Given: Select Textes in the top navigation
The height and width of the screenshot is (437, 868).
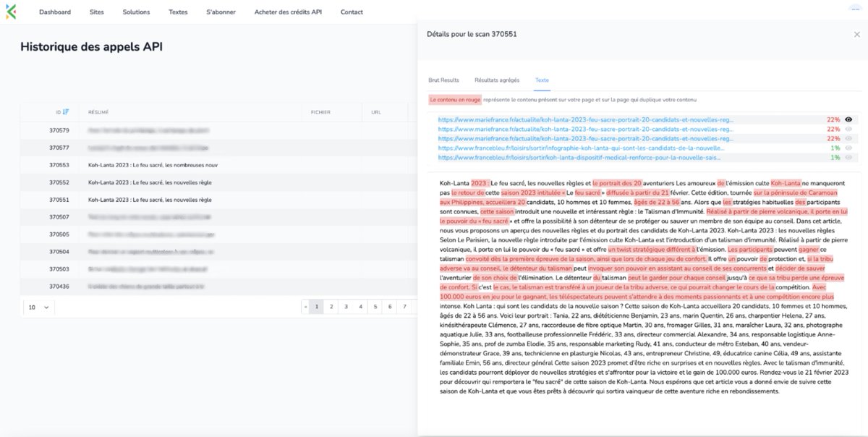Looking at the screenshot, I should point(178,12).
